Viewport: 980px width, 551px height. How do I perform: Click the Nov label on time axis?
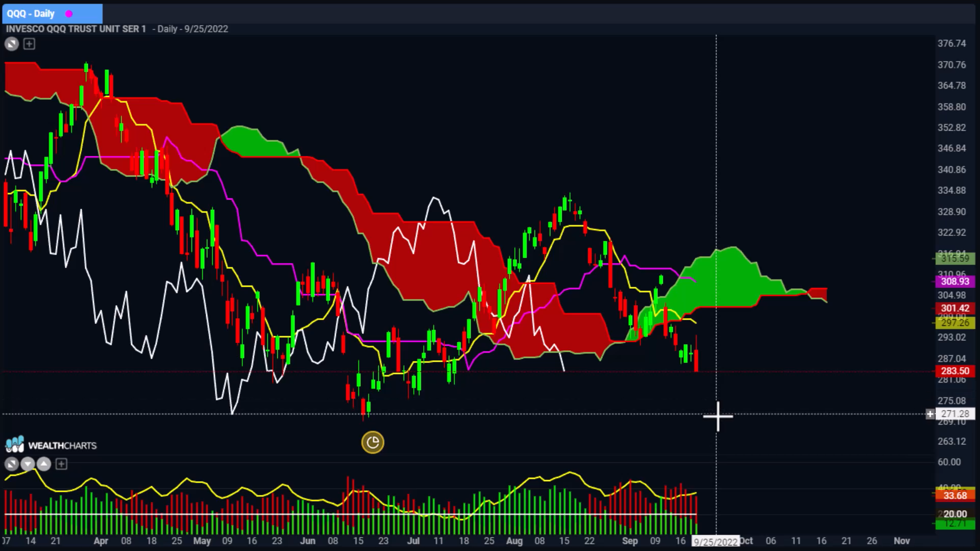pyautogui.click(x=902, y=541)
